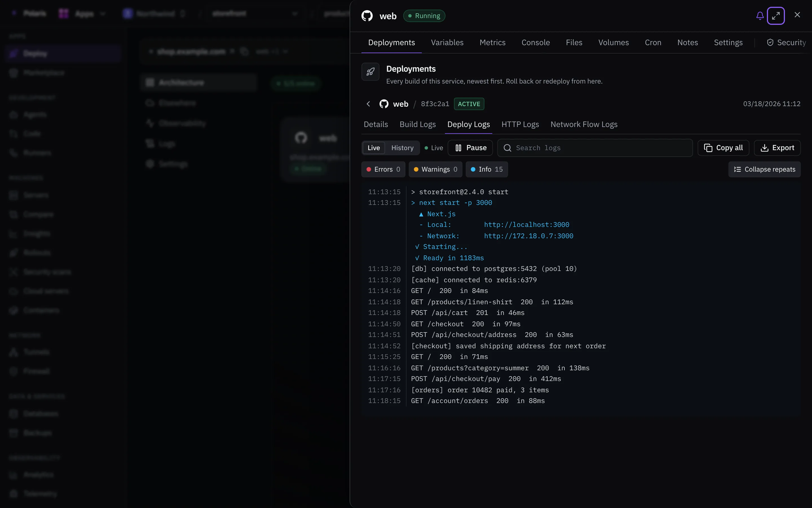Open Network Flow Logs sub-tab

[x=584, y=124]
